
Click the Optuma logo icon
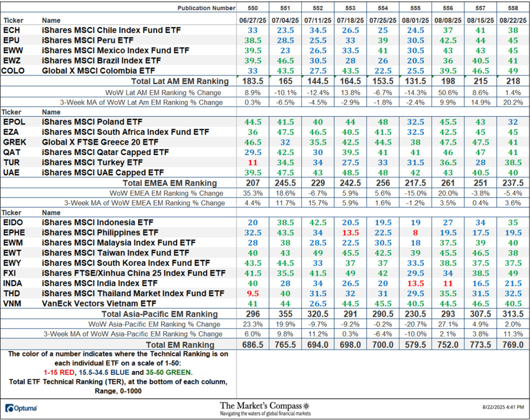(x=9, y=408)
